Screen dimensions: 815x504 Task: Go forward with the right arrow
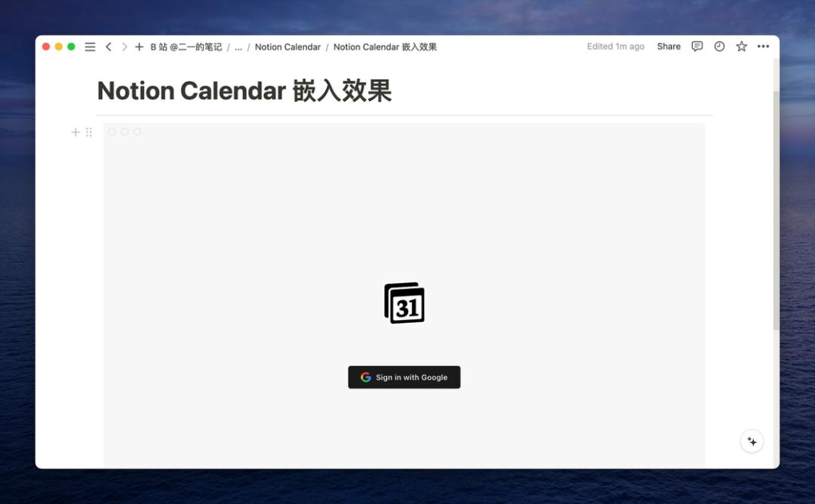coord(125,47)
